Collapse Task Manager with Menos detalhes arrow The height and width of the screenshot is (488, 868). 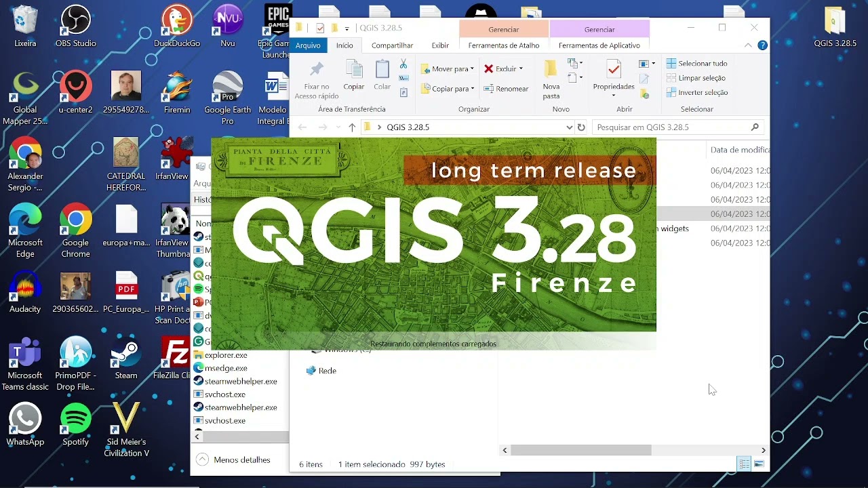[x=202, y=460]
